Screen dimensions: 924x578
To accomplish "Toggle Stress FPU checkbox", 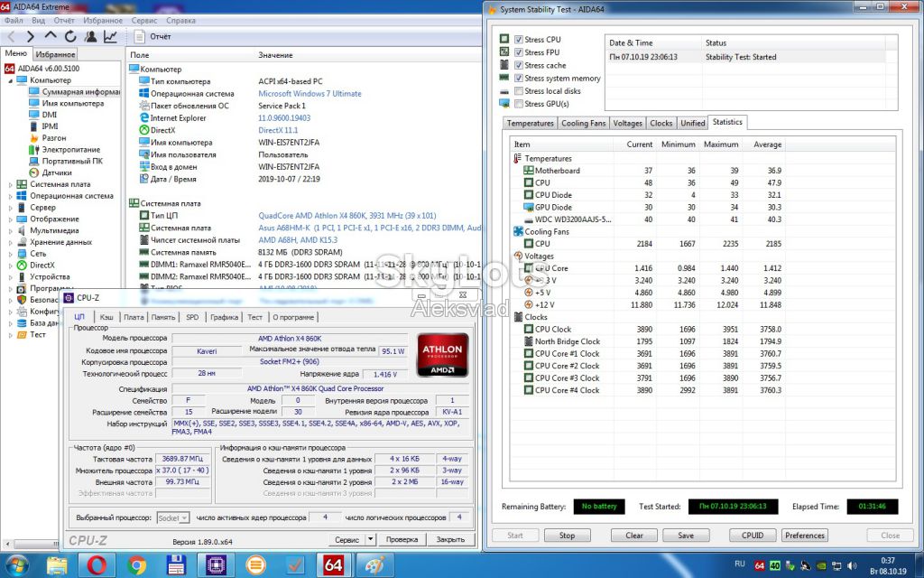I will 519,52.
